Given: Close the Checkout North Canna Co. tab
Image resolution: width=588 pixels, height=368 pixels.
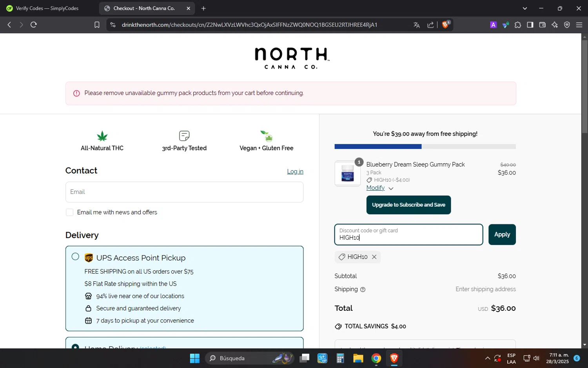Looking at the screenshot, I should coord(188,8).
